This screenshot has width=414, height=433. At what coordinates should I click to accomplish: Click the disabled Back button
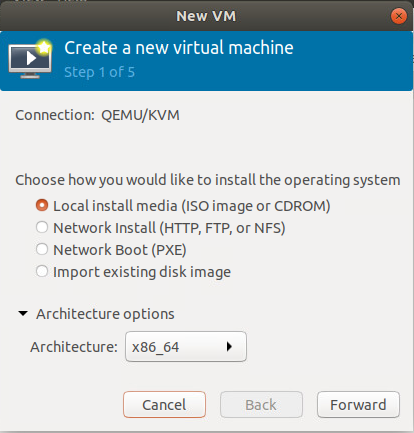(x=261, y=405)
